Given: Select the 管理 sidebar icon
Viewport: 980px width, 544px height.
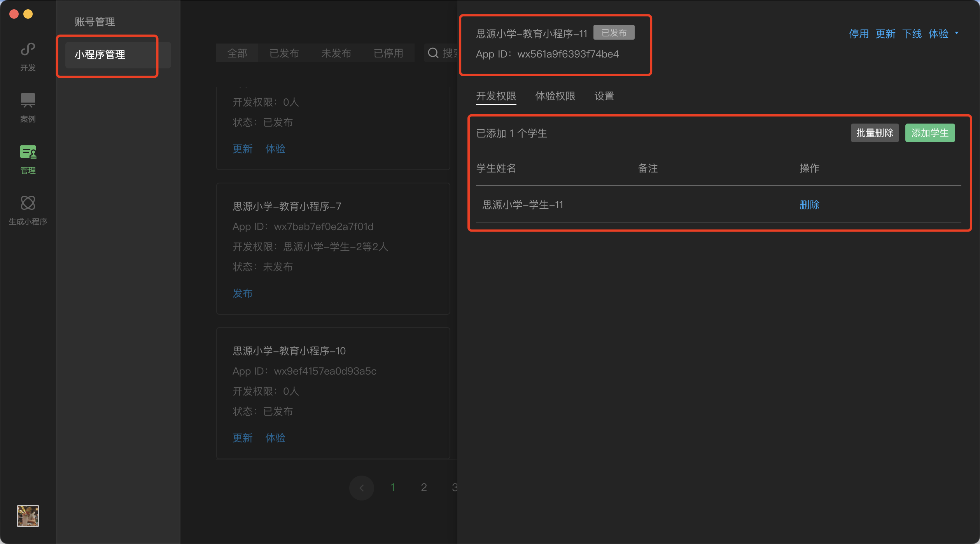Looking at the screenshot, I should click(x=28, y=159).
